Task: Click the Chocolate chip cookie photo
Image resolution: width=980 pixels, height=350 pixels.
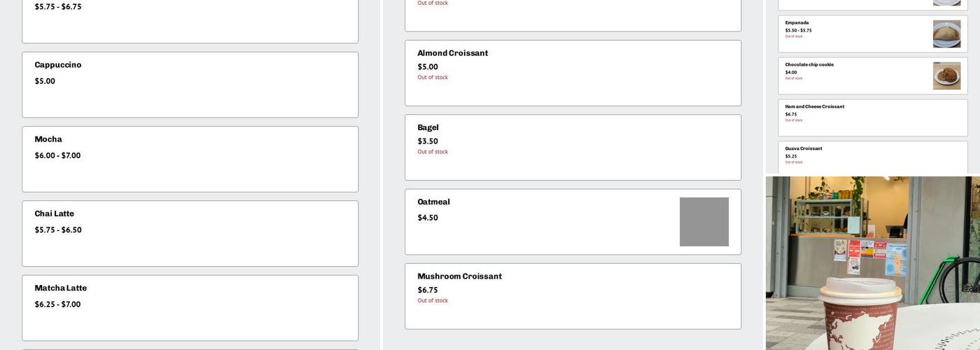Action: pos(946,76)
